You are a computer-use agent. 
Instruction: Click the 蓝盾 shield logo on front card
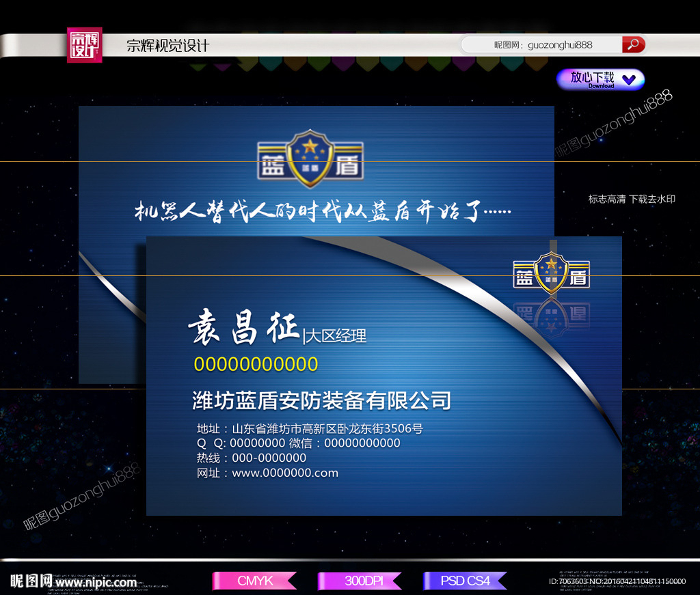tap(552, 273)
